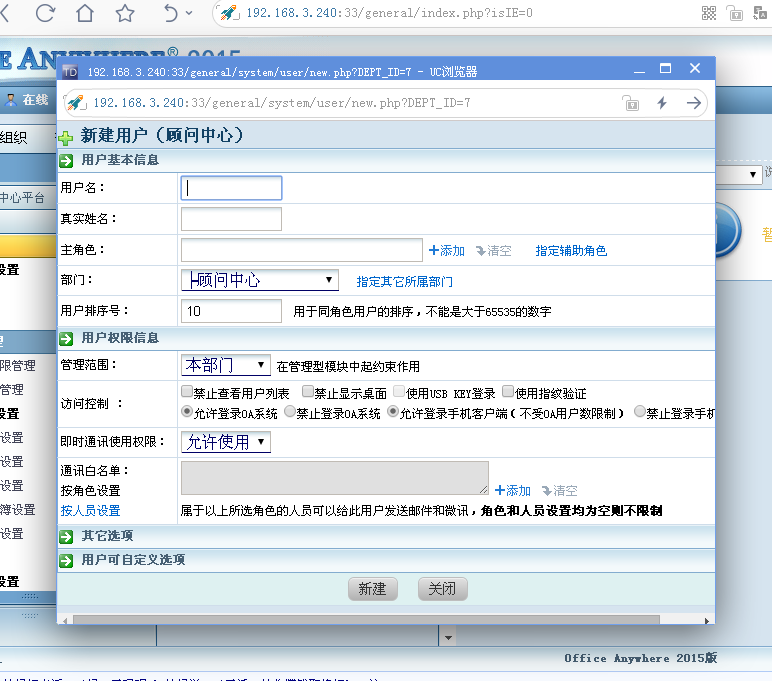Click the 清空 icon next to 通讯白名单
The width and height of the screenshot is (772, 681).
coord(547,491)
